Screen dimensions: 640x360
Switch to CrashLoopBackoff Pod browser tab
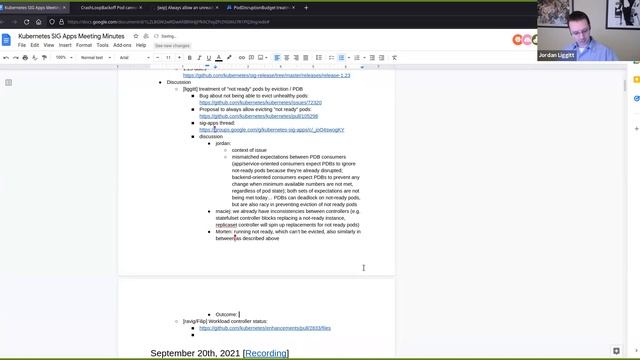point(108,8)
